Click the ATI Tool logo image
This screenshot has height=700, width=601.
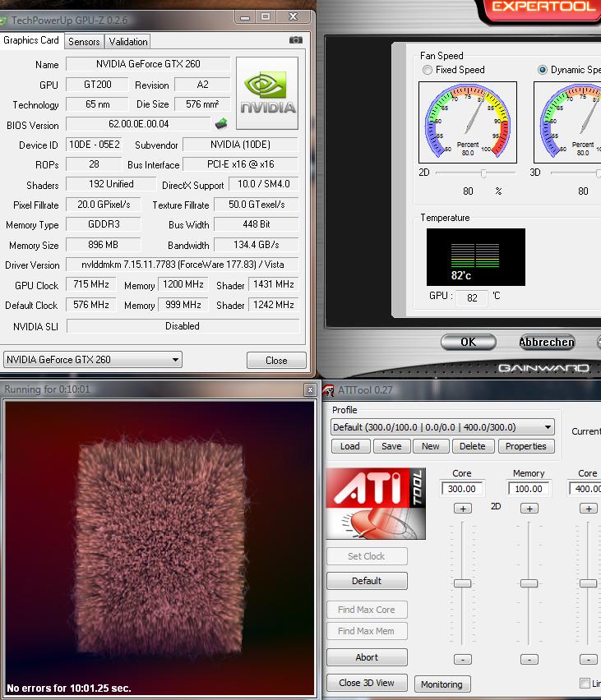click(x=376, y=504)
